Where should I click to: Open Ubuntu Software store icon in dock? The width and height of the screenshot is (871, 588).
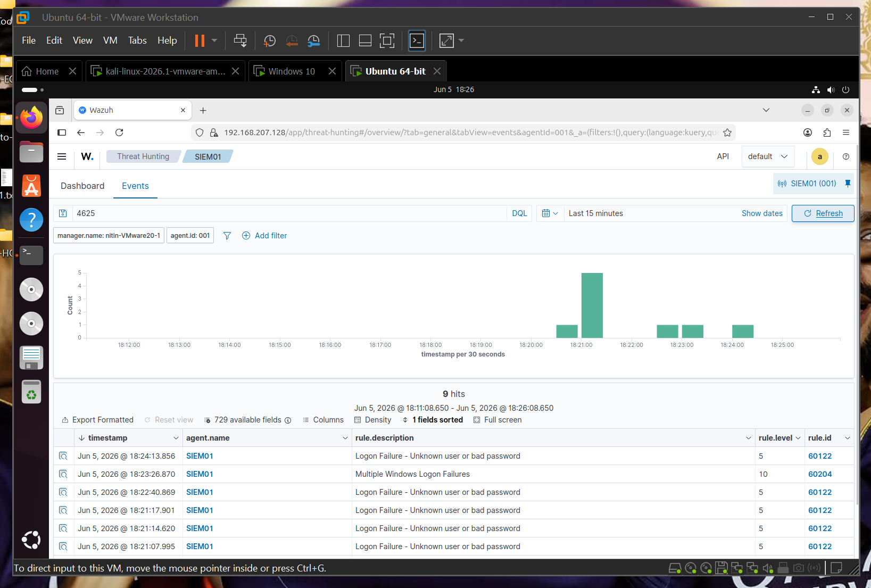31,186
